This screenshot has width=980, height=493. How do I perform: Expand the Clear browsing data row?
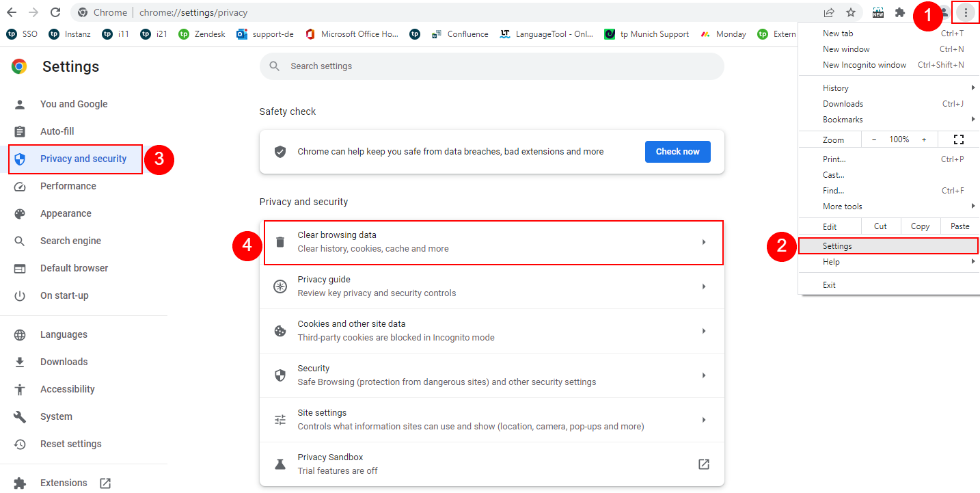[492, 242]
